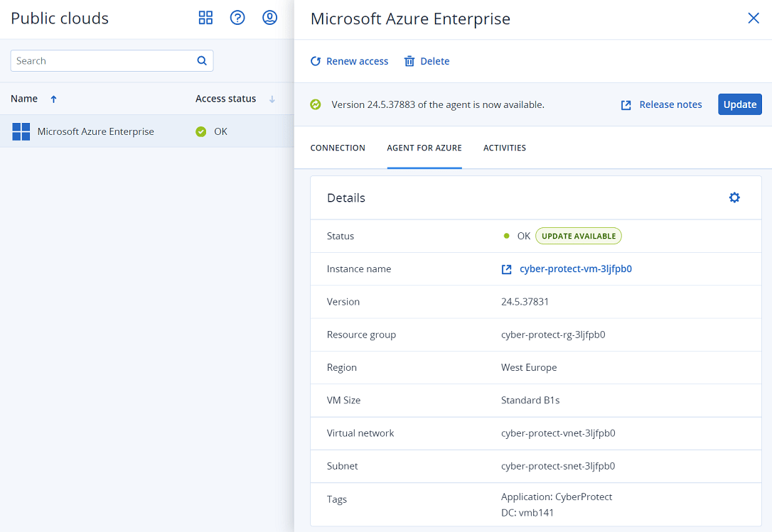Image resolution: width=772 pixels, height=532 pixels.
Task: Click the green OK access status icon
Action: coord(201,131)
